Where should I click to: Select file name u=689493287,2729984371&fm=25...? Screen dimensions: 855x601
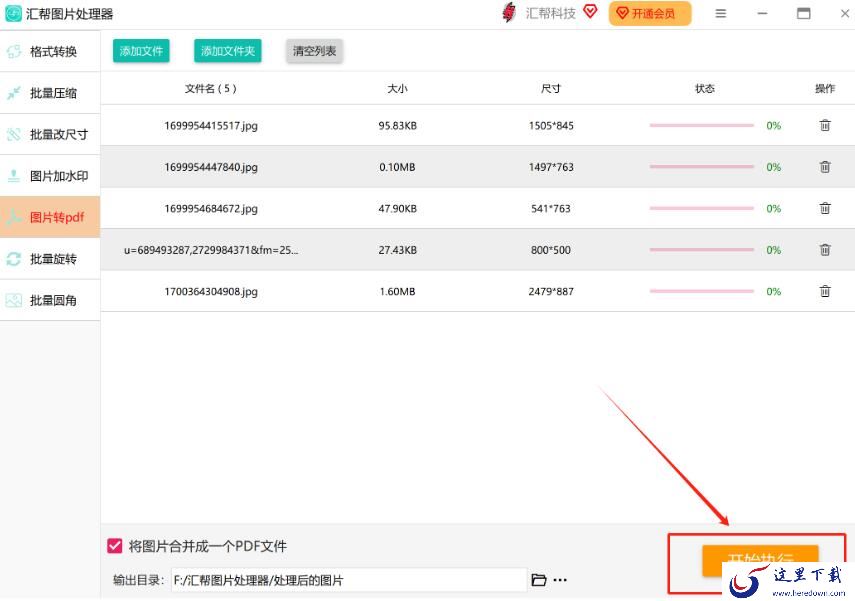click(211, 250)
